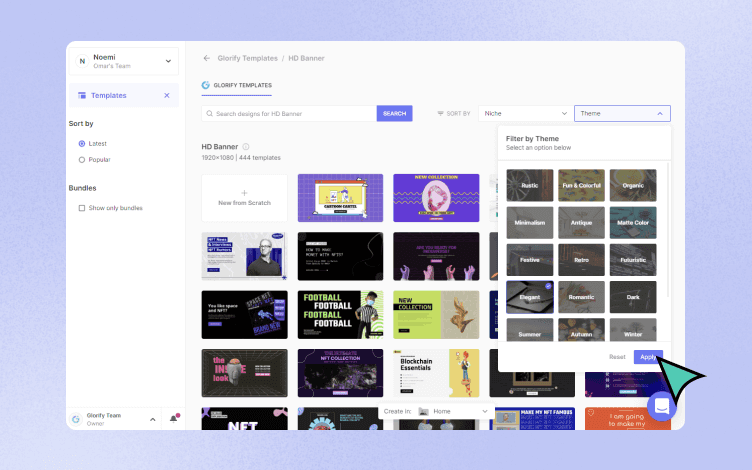Open the Cartoon Cartel template thumbnail

(341, 198)
